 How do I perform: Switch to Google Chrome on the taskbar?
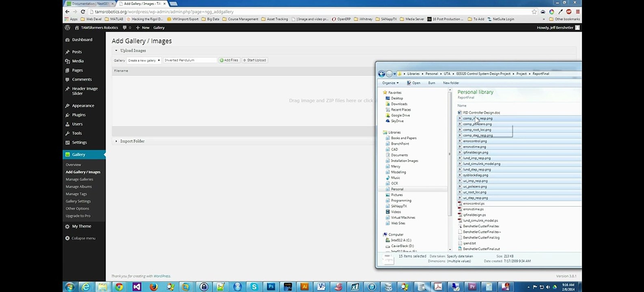[x=119, y=287]
